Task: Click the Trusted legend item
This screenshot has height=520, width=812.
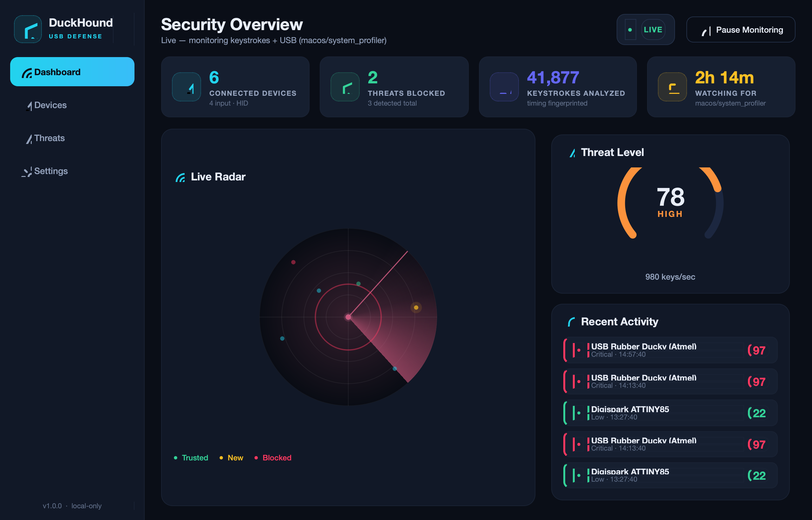Action: click(x=191, y=458)
